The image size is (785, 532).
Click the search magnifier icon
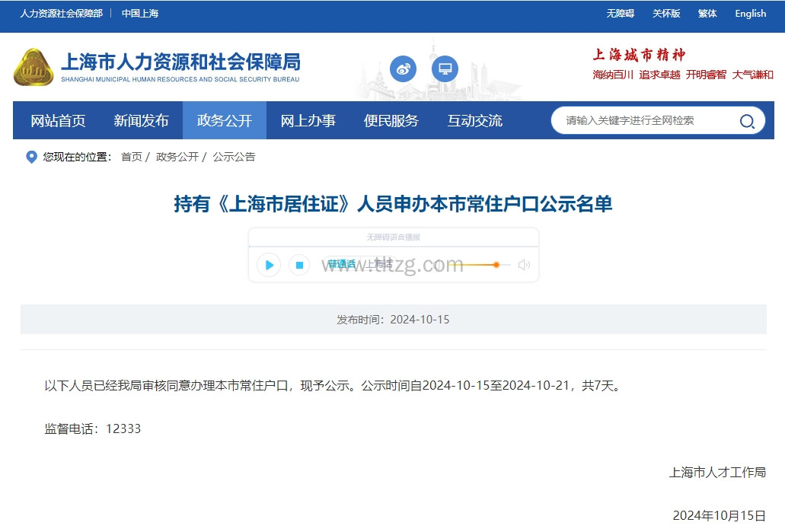coord(747,121)
